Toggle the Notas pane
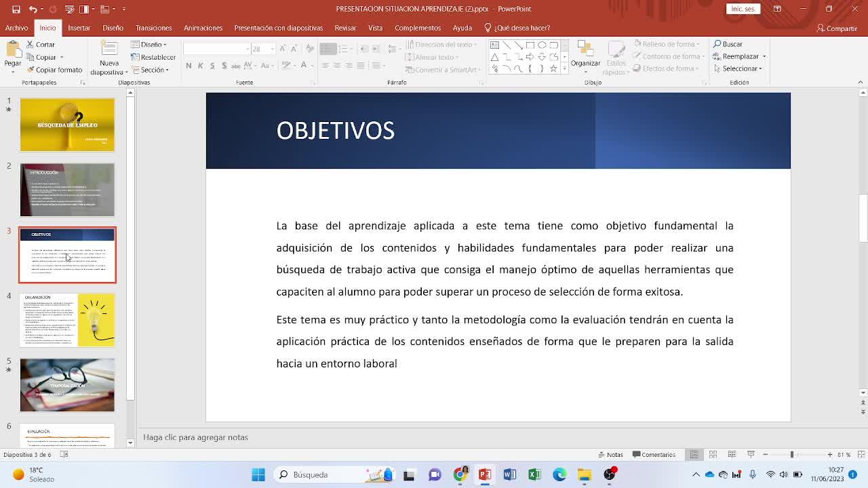Viewport: 868px width, 488px height. click(x=610, y=455)
